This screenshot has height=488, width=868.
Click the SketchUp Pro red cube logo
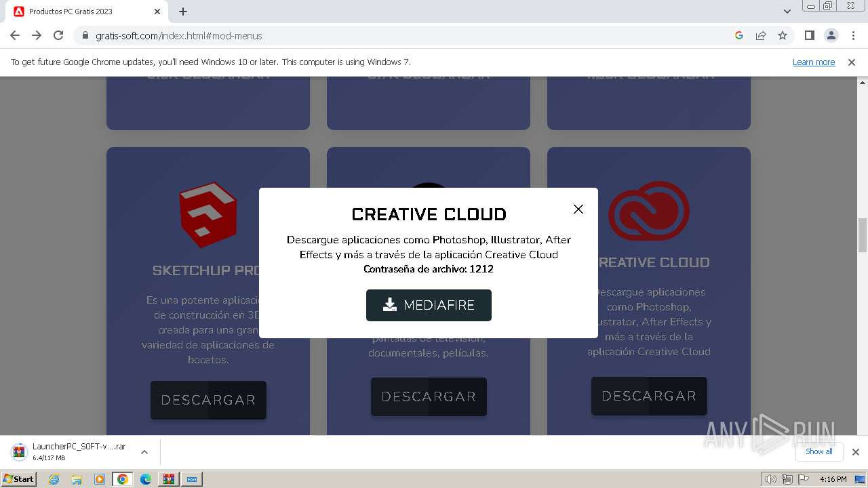(x=208, y=214)
